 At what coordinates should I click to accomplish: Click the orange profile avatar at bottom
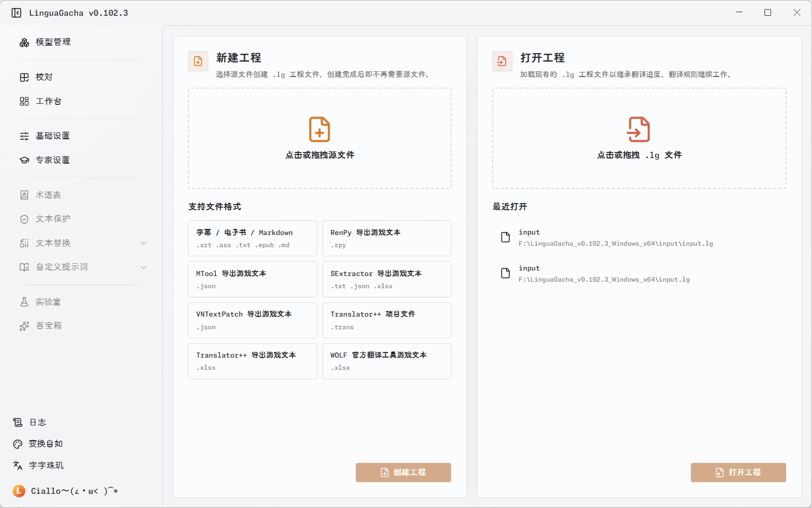(x=19, y=491)
